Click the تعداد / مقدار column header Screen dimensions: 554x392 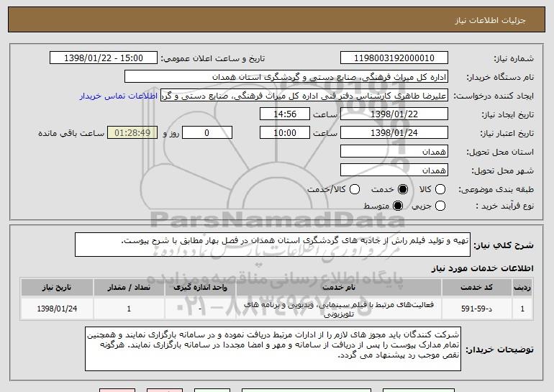click(x=129, y=288)
